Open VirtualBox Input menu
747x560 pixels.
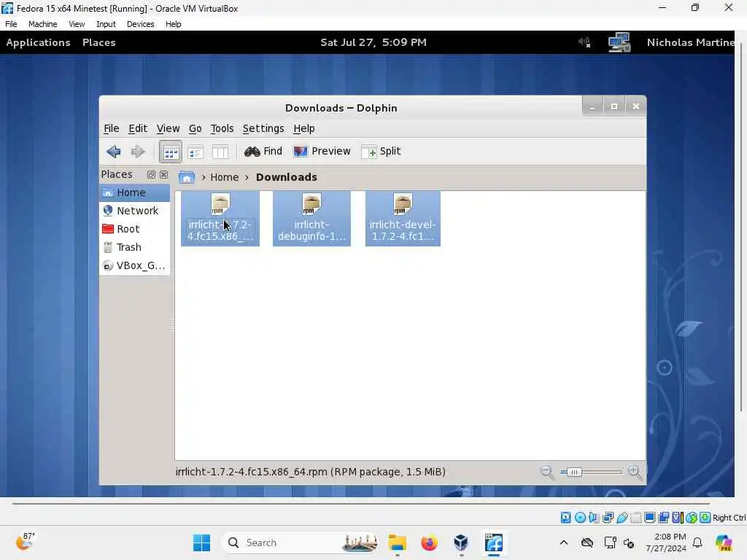coord(106,24)
